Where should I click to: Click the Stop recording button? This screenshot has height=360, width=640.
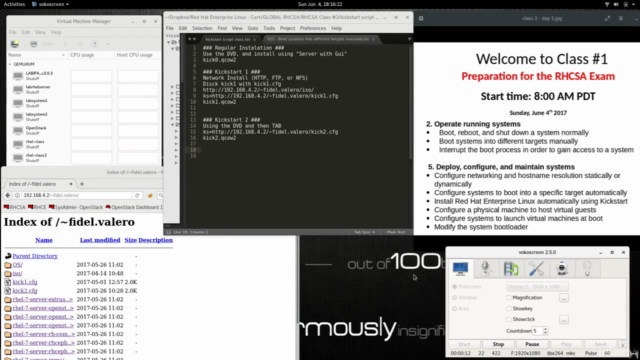[498, 344]
